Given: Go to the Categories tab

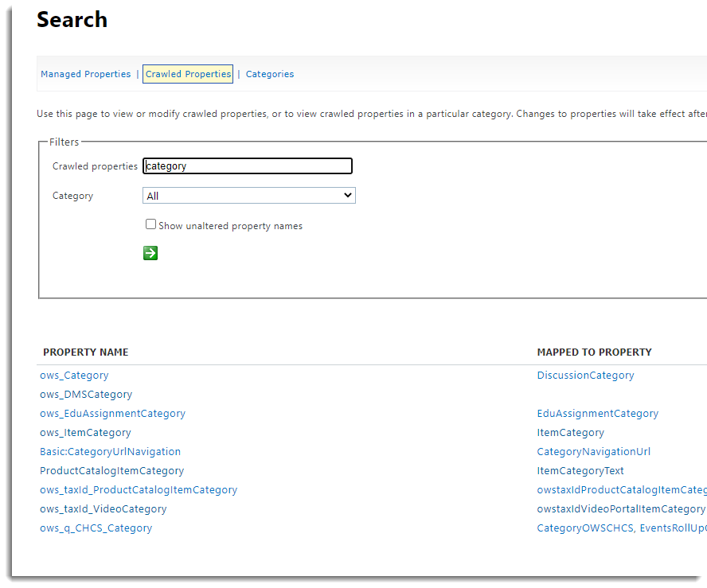Looking at the screenshot, I should [x=270, y=74].
